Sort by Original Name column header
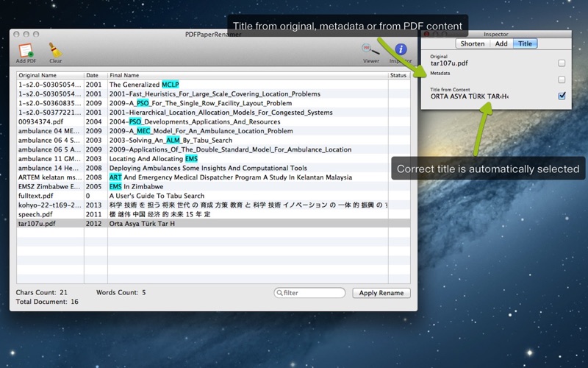The image size is (588, 368). coord(50,75)
